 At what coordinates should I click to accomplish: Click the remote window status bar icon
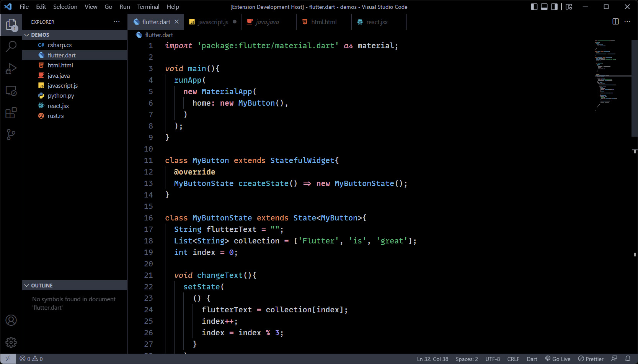click(x=8, y=359)
